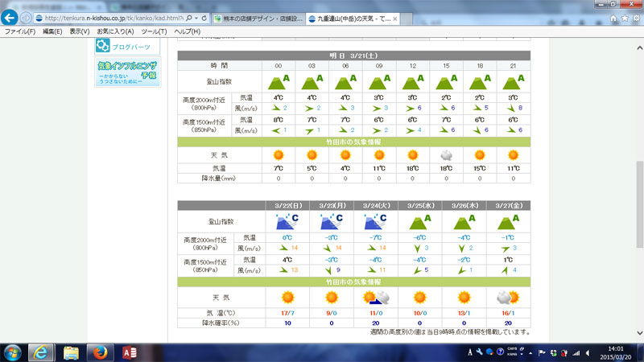Click the 3/27(金) A-rank mountain icon

coord(508,222)
